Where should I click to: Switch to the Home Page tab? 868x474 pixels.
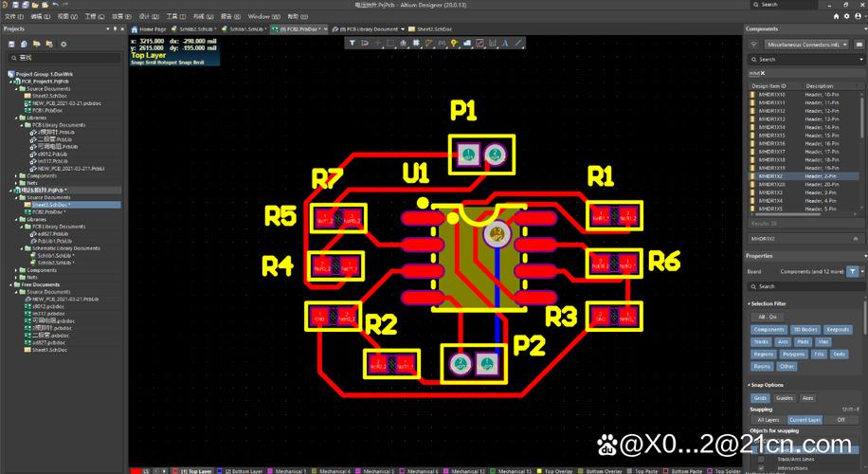coord(151,29)
